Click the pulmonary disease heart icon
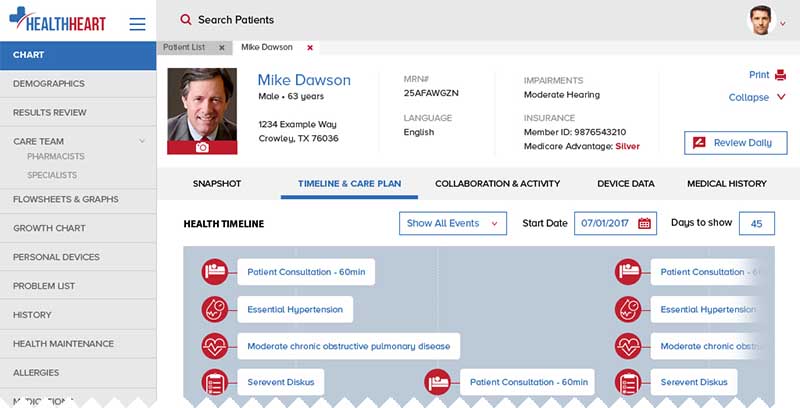This screenshot has height=408, width=800. tap(215, 347)
